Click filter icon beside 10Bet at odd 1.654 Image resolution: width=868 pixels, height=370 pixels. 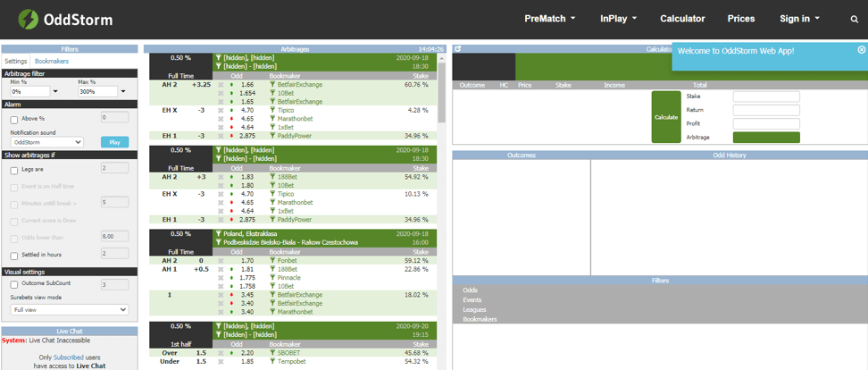pyautogui.click(x=272, y=93)
